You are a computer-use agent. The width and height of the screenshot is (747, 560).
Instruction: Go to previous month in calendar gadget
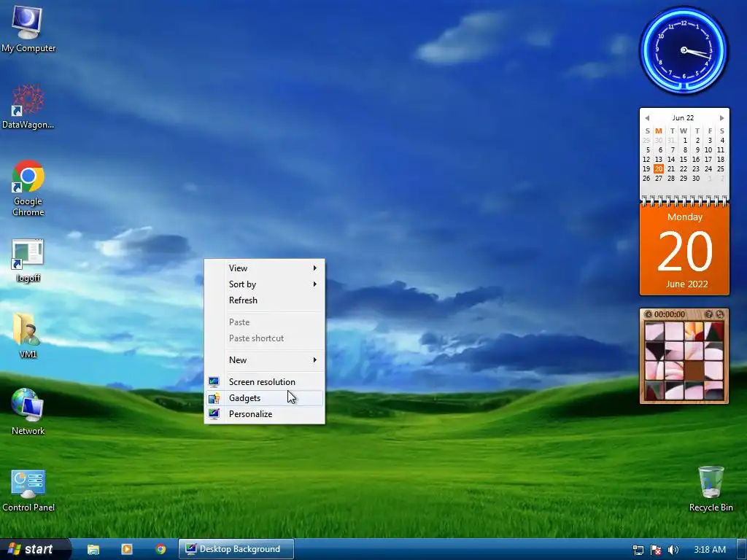tap(647, 118)
